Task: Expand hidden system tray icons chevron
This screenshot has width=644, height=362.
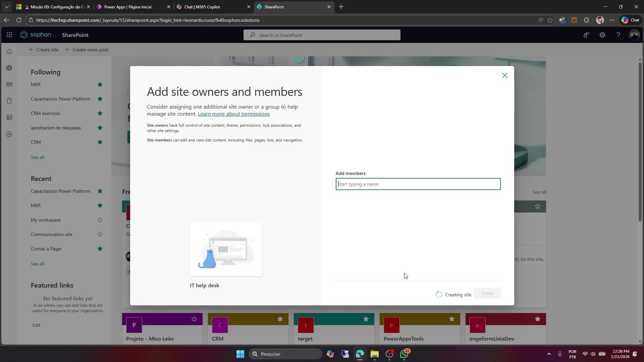Action: click(549, 354)
